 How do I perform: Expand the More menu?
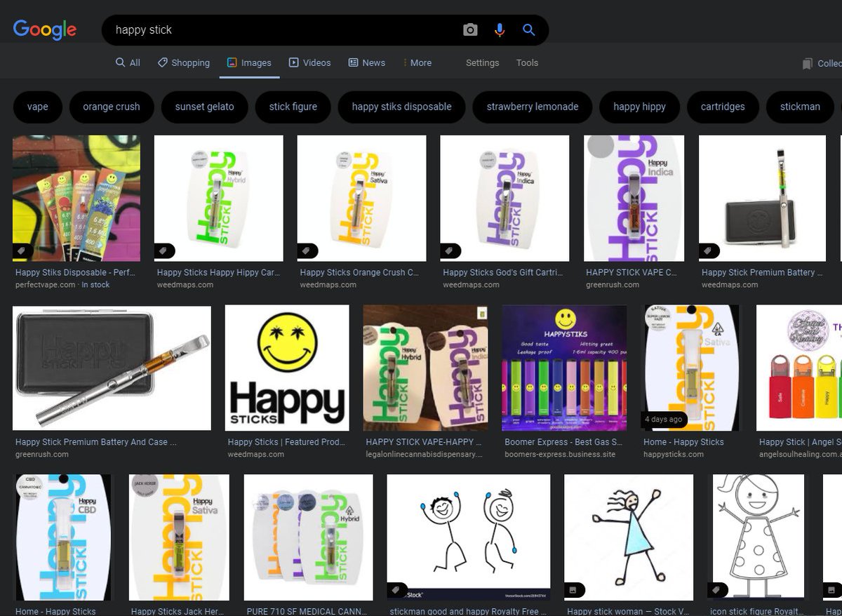[x=417, y=62]
